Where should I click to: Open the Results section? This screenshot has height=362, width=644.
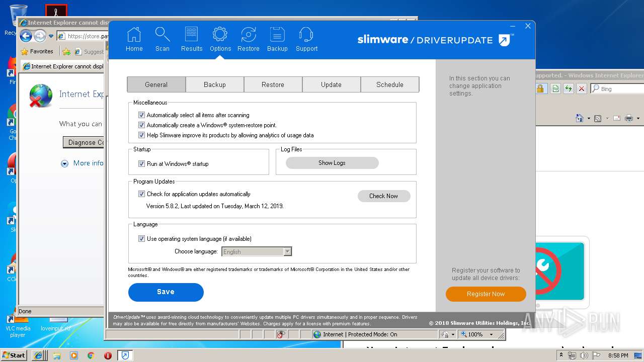(192, 40)
